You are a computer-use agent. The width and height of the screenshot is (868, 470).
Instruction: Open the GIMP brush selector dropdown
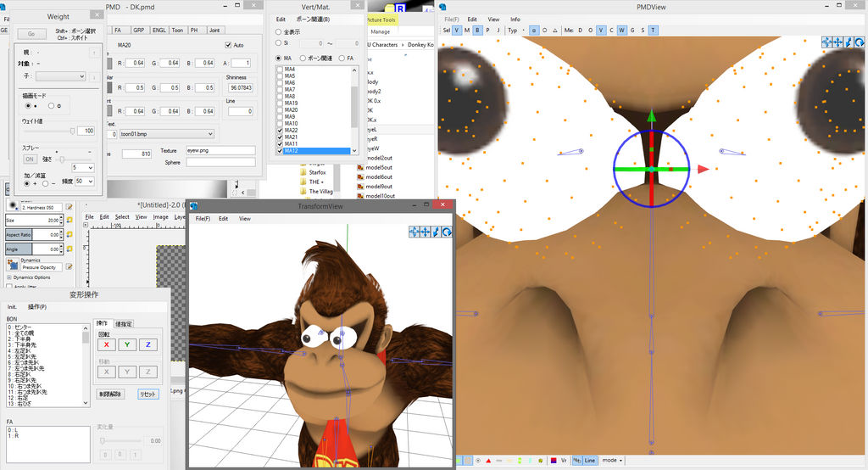point(12,205)
